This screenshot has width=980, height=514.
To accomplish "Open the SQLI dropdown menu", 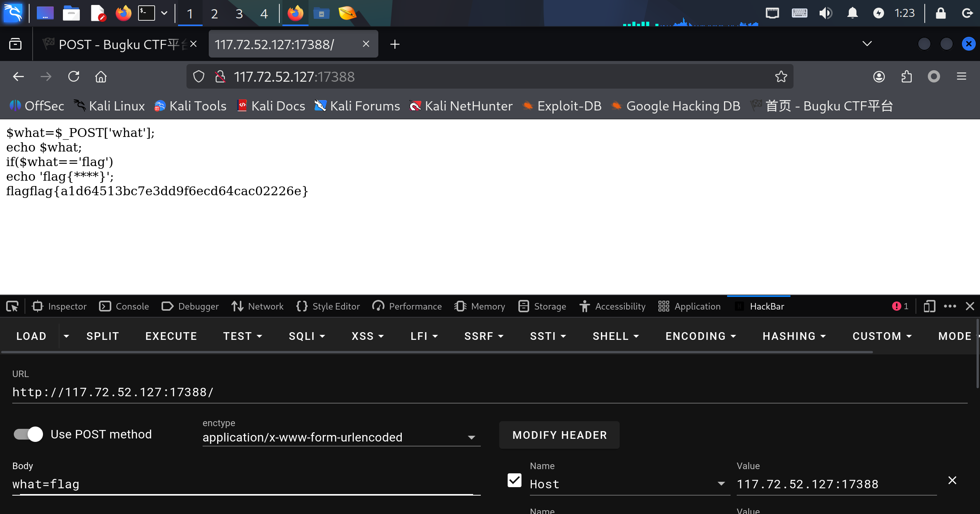I will click(307, 336).
